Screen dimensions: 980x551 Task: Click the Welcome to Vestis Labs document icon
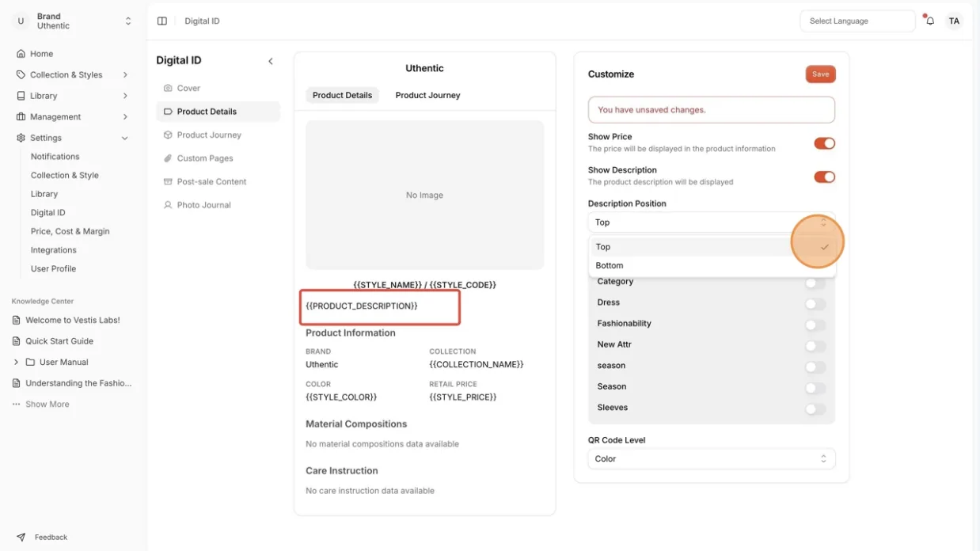pos(17,321)
